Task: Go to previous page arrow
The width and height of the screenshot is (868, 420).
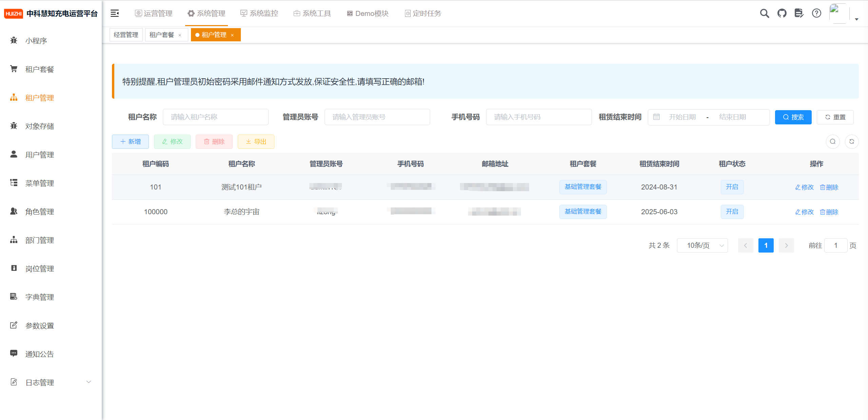Action: pyautogui.click(x=746, y=245)
